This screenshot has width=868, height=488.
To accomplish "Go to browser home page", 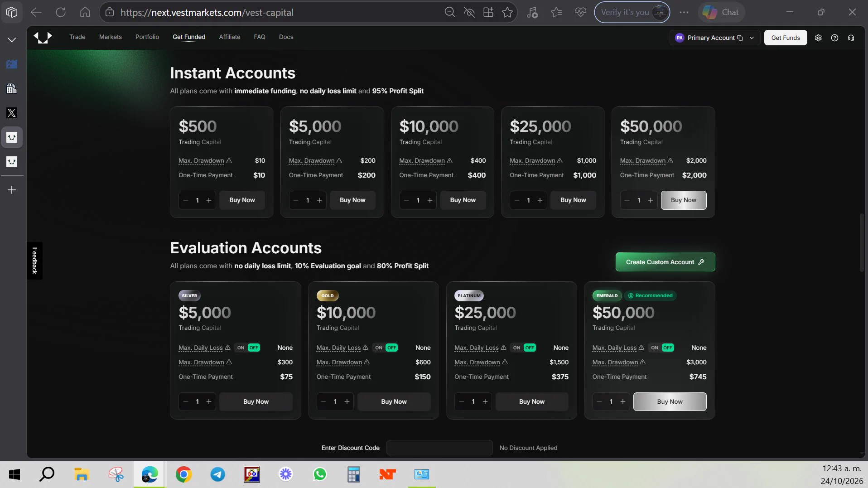I will point(85,12).
